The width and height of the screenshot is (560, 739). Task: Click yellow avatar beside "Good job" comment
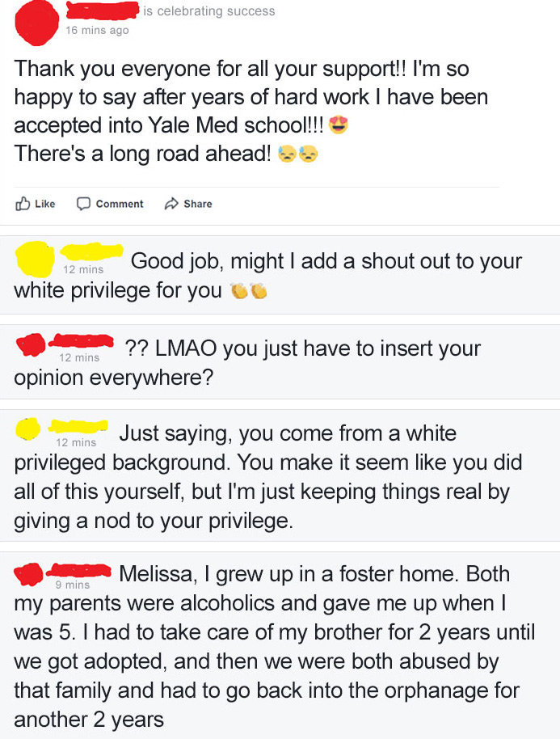tap(34, 258)
